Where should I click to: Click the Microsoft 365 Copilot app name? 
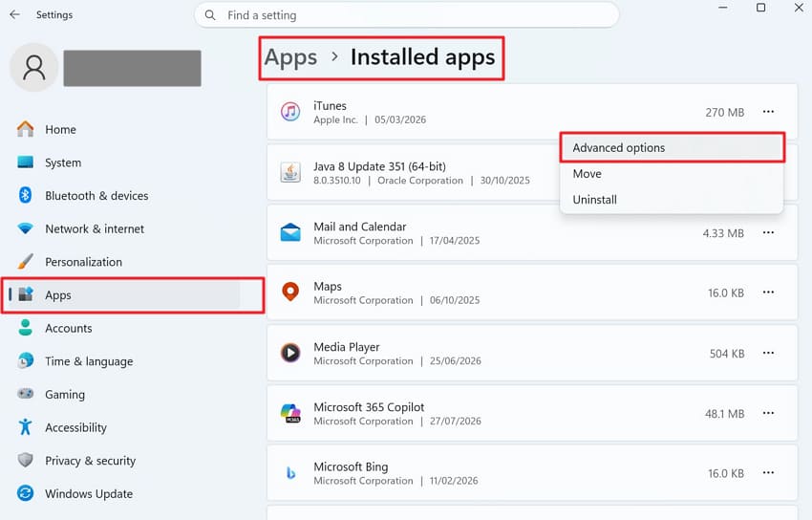(369, 407)
